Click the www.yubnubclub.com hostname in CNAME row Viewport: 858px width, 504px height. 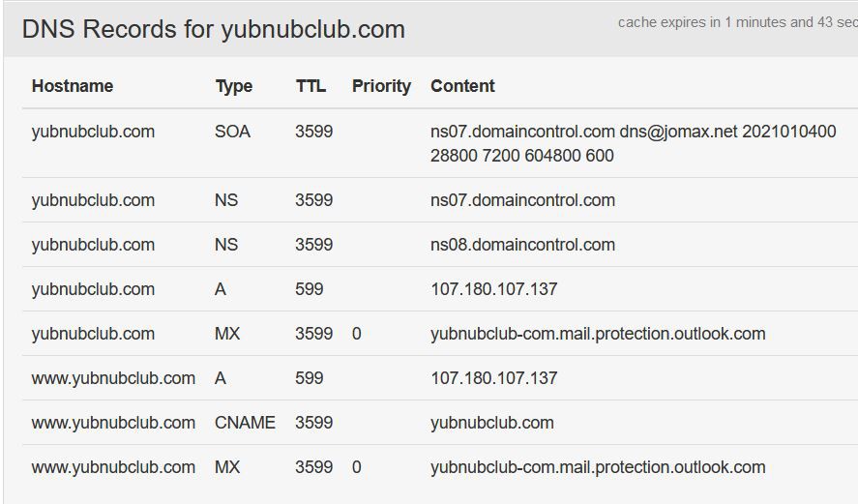tap(113, 423)
